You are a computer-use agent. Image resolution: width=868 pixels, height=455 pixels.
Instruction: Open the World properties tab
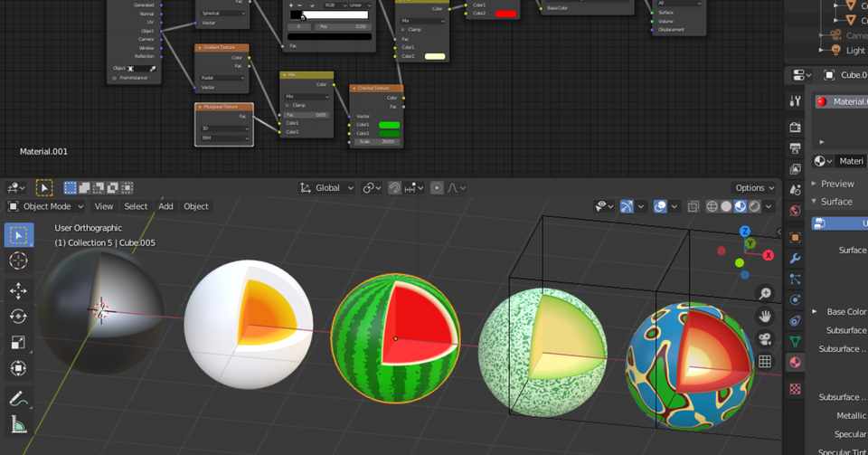796,211
